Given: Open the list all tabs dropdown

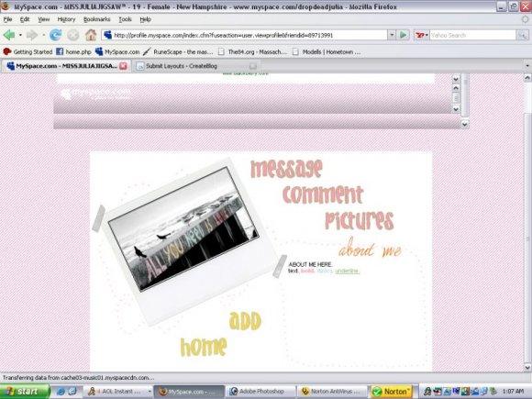Looking at the screenshot, I should pos(527,65).
